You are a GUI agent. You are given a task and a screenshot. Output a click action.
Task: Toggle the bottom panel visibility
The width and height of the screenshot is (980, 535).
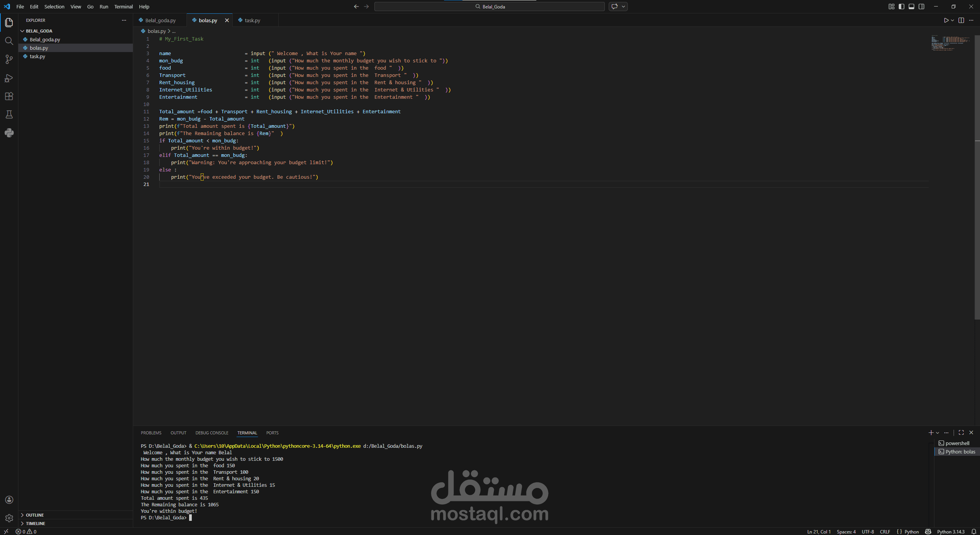tap(911, 7)
